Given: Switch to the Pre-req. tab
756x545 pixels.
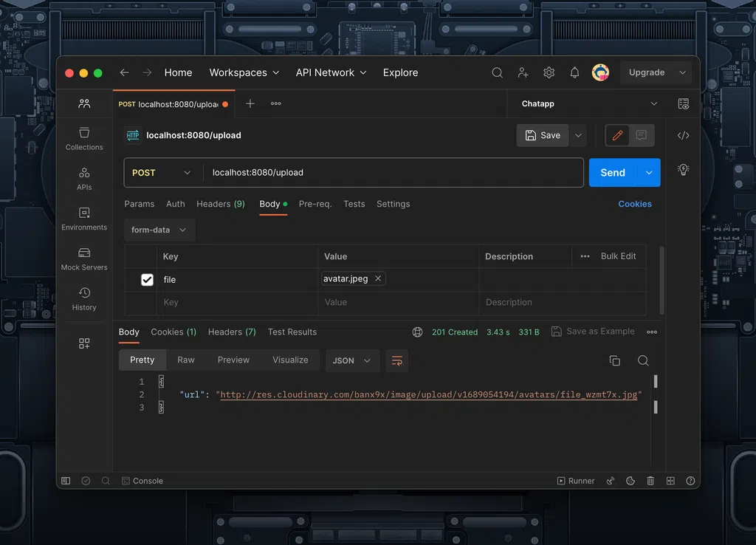Looking at the screenshot, I should (x=315, y=204).
